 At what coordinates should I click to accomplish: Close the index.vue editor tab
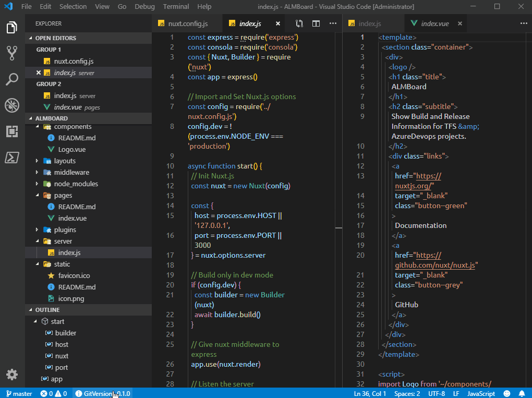[460, 23]
